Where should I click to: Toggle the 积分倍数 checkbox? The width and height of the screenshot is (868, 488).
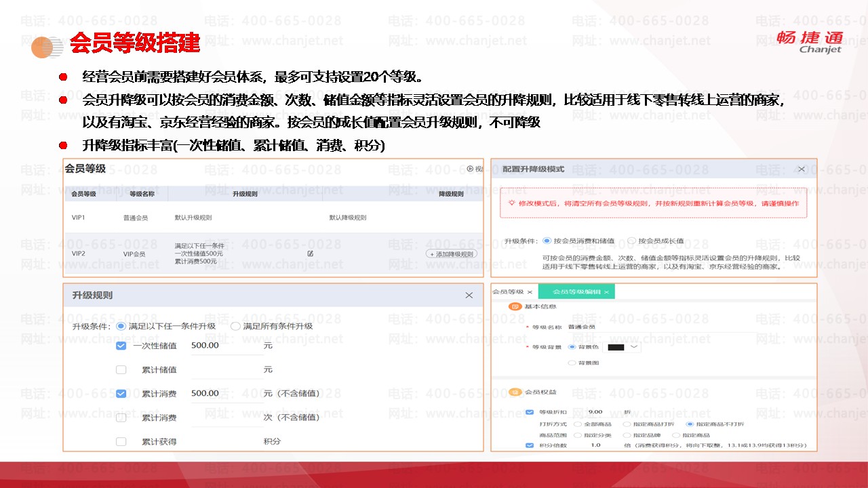point(530,445)
